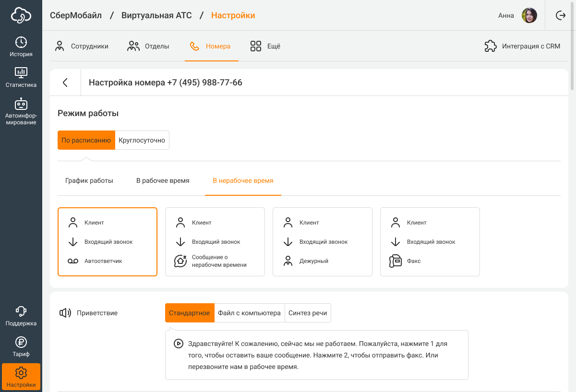This screenshot has height=392, width=576.
Task: Click Anna's profile avatar
Action: click(x=529, y=15)
